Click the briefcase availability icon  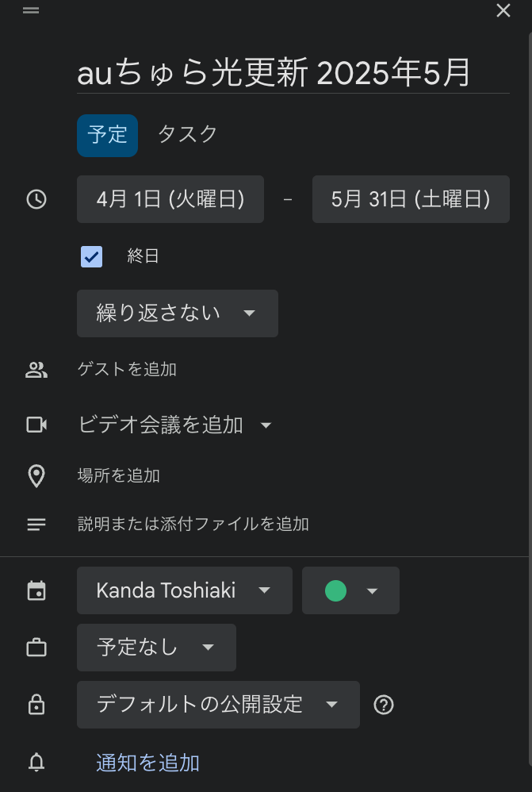(36, 648)
